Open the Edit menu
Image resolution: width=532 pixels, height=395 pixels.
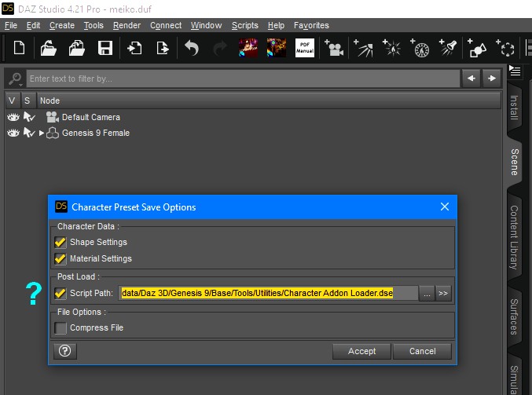pos(33,25)
